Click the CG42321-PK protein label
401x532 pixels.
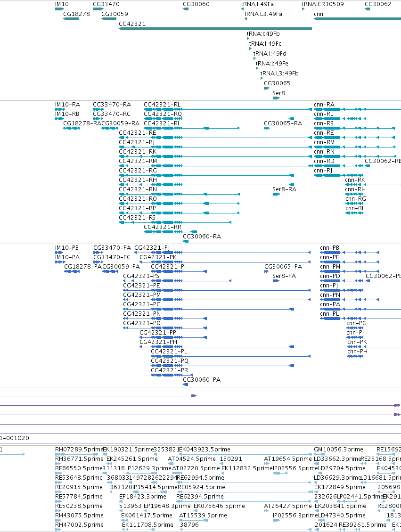click(158, 257)
